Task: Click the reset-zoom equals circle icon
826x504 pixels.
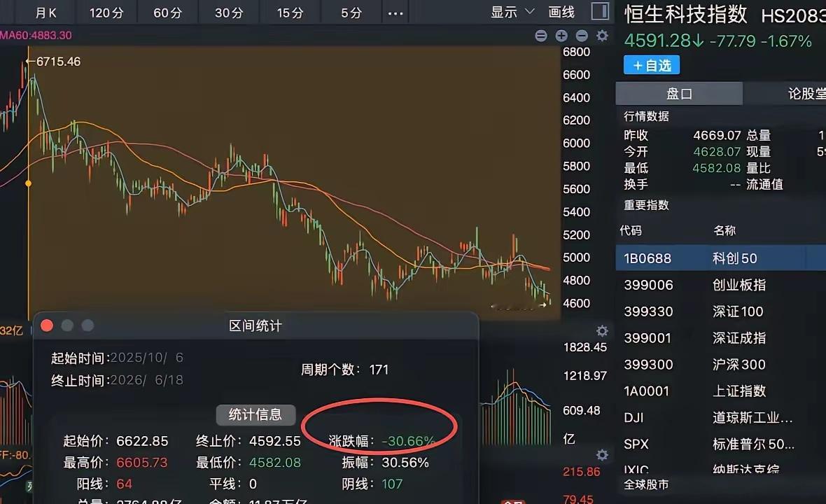Action: point(540,36)
